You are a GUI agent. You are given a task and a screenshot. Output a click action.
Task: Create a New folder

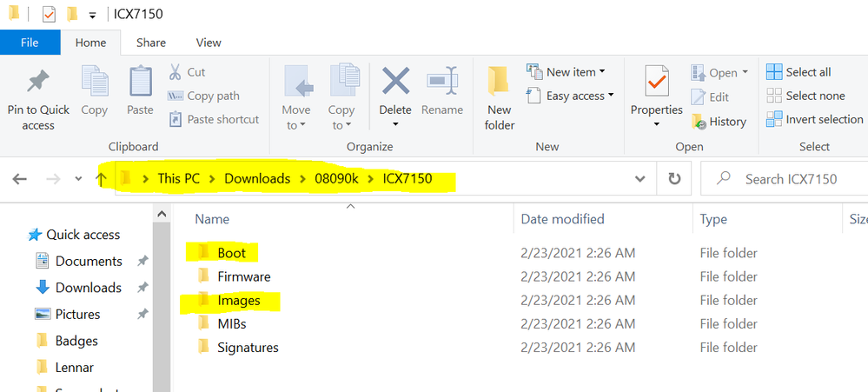pyautogui.click(x=500, y=98)
